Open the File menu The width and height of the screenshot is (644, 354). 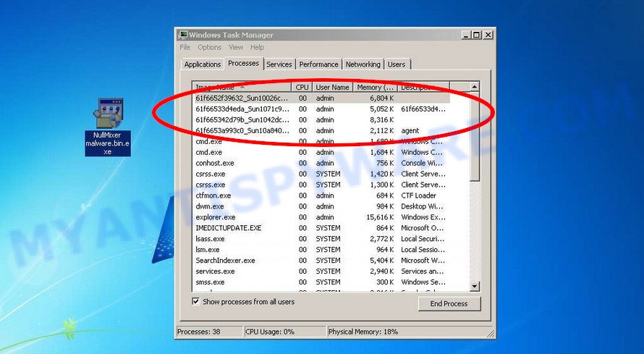[185, 47]
